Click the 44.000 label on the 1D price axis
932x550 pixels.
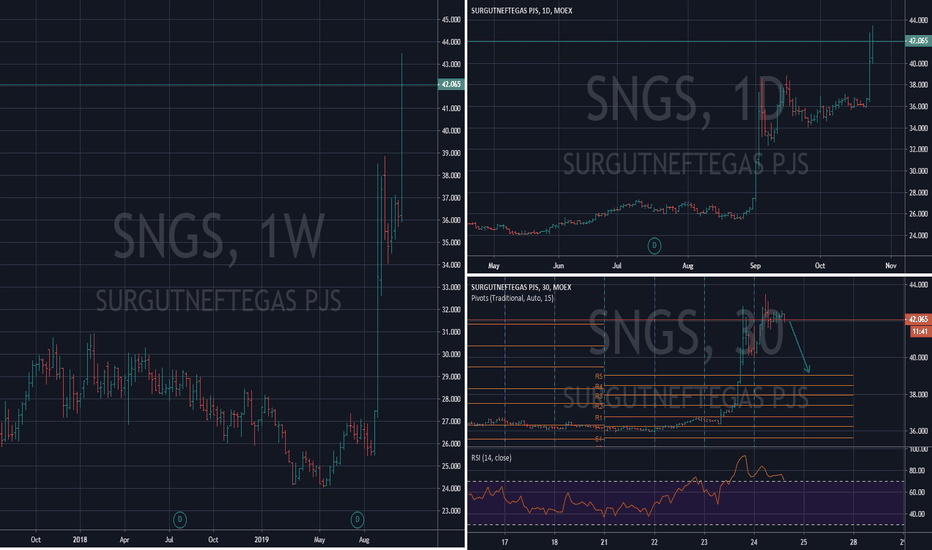[918, 20]
